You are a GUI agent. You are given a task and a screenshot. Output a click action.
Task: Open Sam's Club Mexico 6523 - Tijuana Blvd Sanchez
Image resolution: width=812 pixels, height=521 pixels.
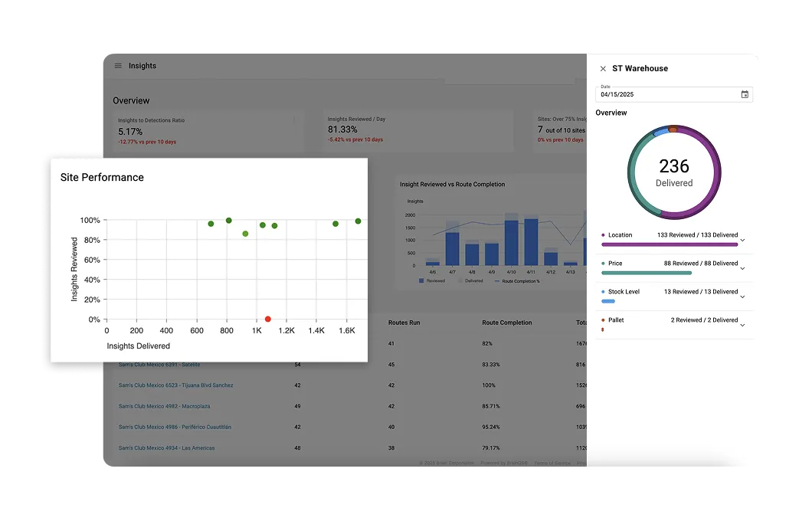175,385
